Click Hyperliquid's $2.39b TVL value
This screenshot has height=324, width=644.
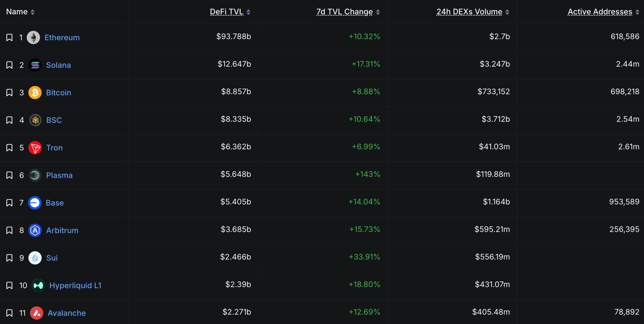click(238, 284)
